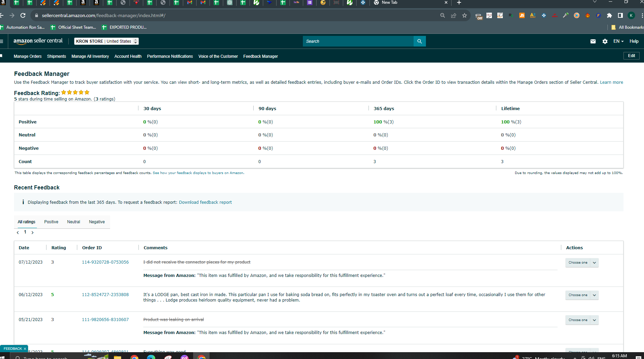Viewport: 644px width, 359px height.
Task: Open the Official Sheet Team... bookmark
Action: pos(73,27)
